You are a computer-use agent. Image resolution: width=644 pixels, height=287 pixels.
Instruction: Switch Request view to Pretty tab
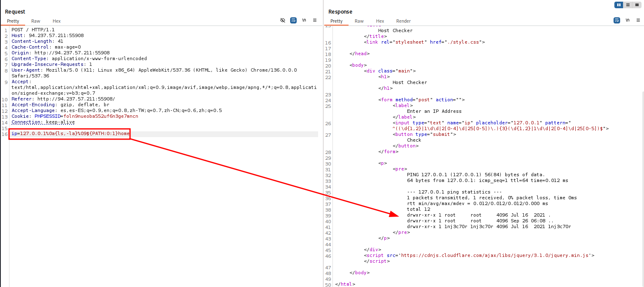tap(13, 21)
